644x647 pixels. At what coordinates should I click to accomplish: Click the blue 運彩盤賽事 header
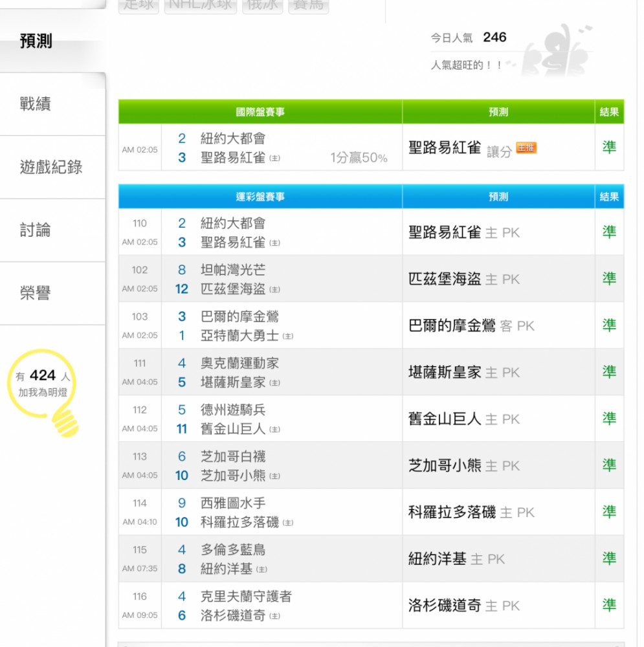pos(260,197)
